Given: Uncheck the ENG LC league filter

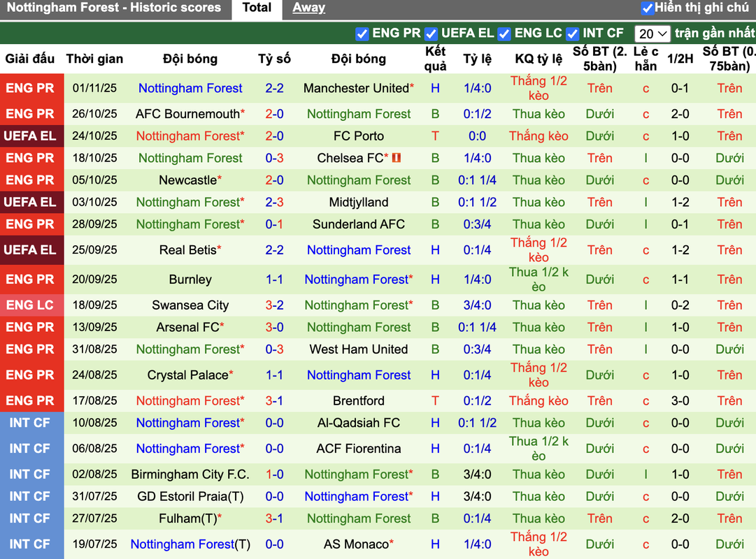Looking at the screenshot, I should point(504,34).
